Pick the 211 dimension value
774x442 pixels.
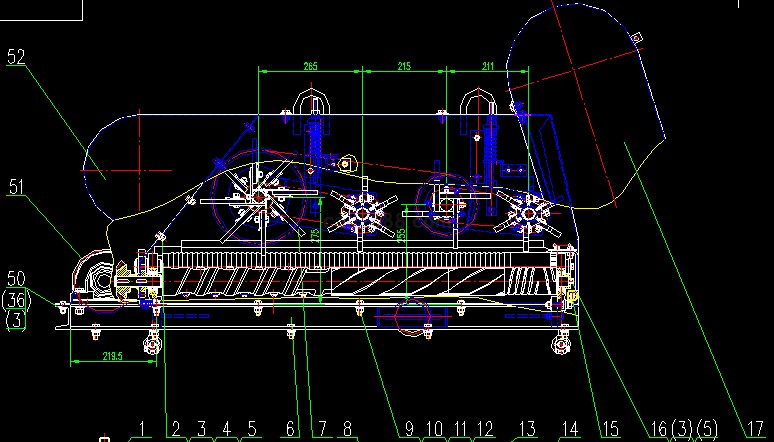[487, 66]
